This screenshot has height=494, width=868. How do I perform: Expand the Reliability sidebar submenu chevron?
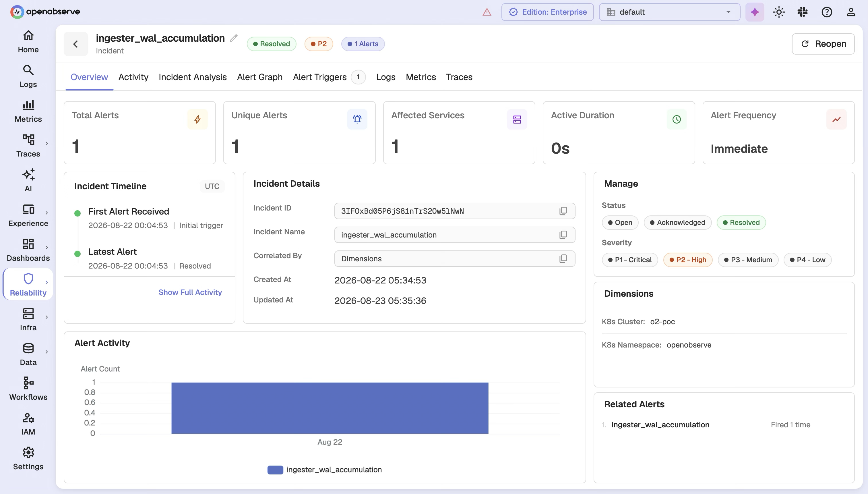[x=46, y=282]
